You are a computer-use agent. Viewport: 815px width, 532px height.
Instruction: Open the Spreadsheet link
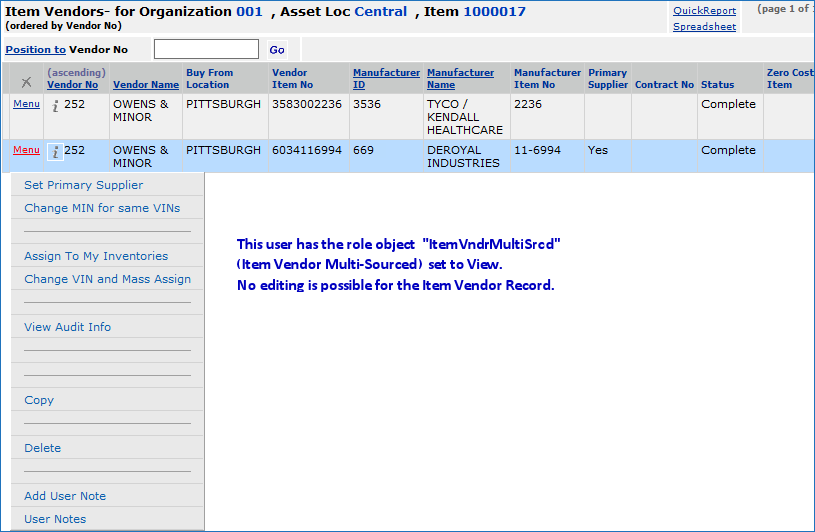704,27
